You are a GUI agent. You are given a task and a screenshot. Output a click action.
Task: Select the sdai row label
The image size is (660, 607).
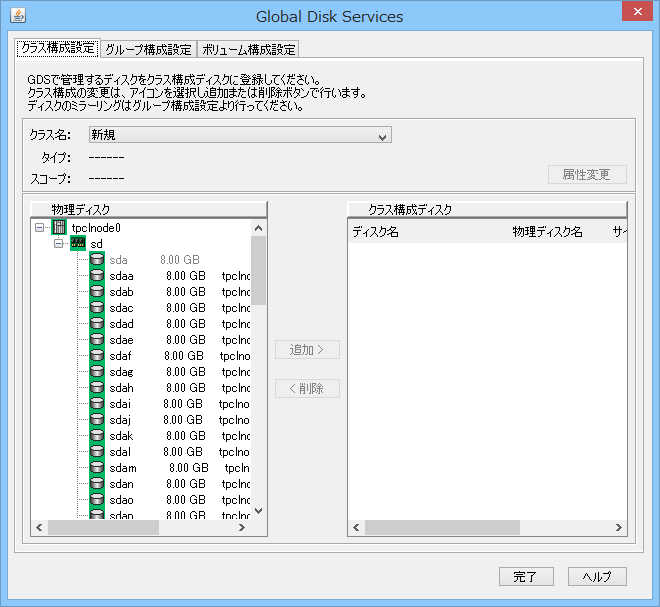click(x=120, y=404)
